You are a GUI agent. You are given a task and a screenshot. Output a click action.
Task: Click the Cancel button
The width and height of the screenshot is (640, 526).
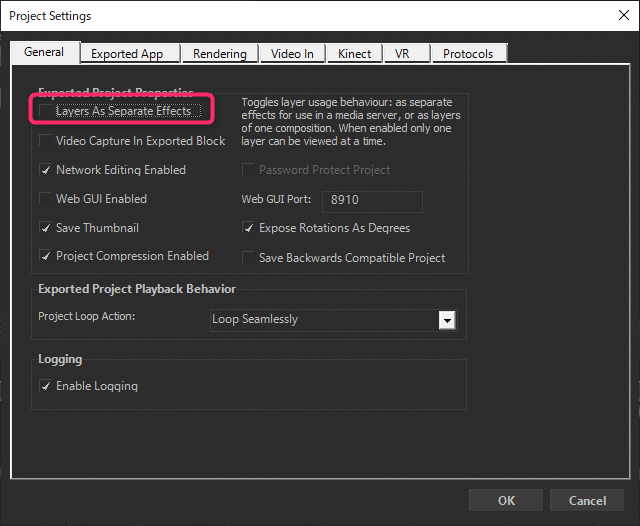(587, 500)
